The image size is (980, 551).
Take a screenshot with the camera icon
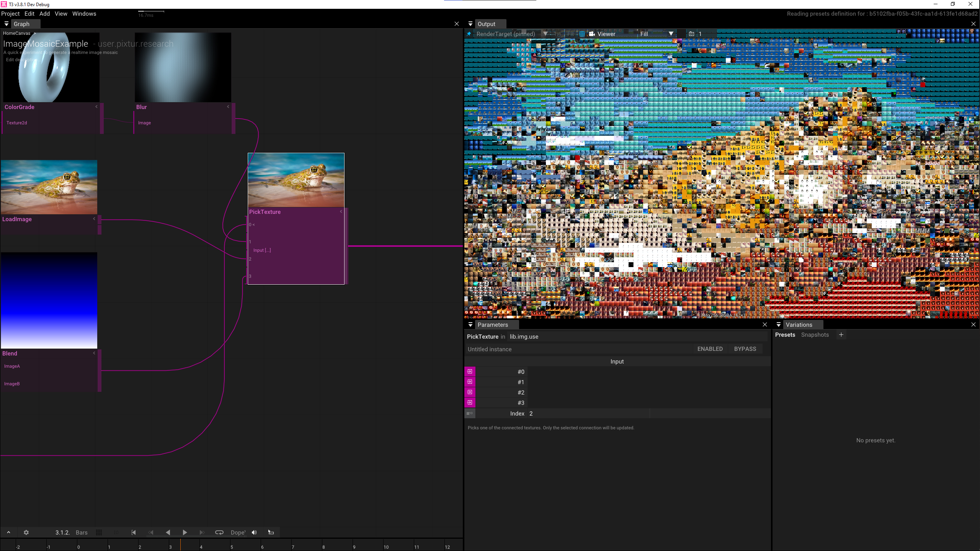pos(691,34)
